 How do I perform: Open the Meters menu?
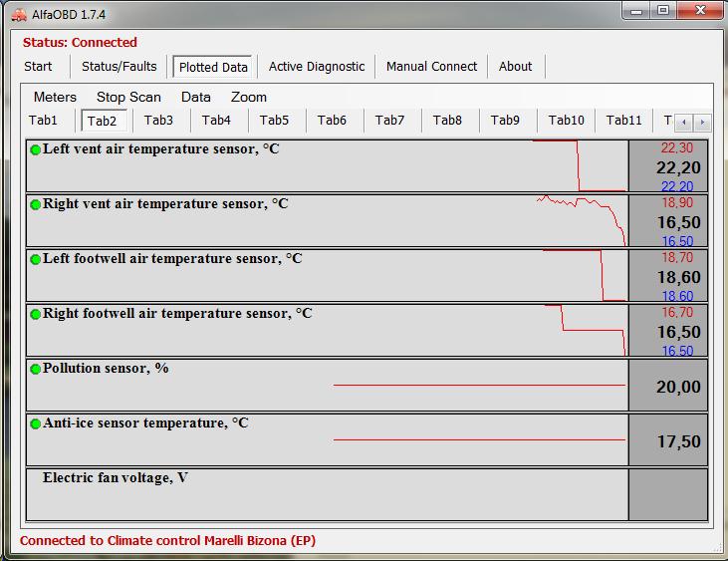[55, 97]
